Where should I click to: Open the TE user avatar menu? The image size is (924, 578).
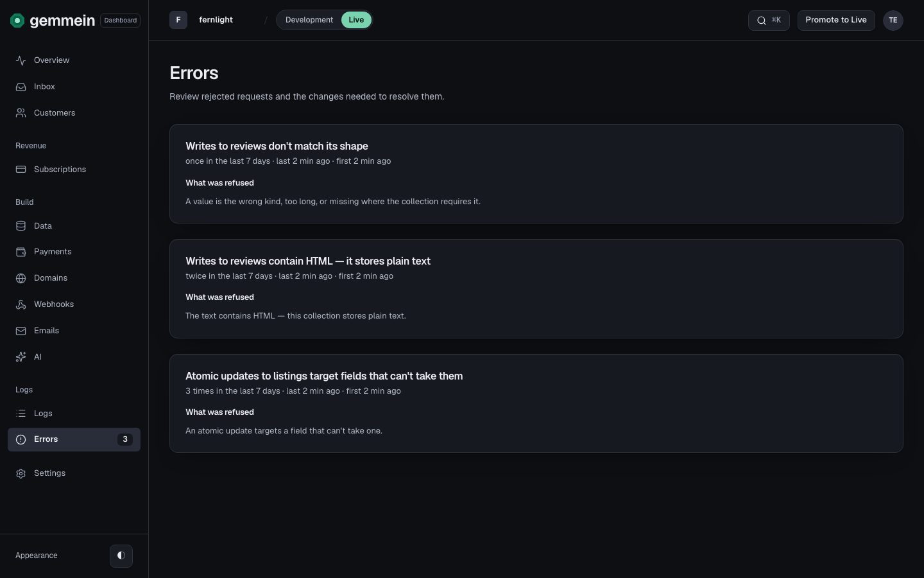[x=893, y=21]
